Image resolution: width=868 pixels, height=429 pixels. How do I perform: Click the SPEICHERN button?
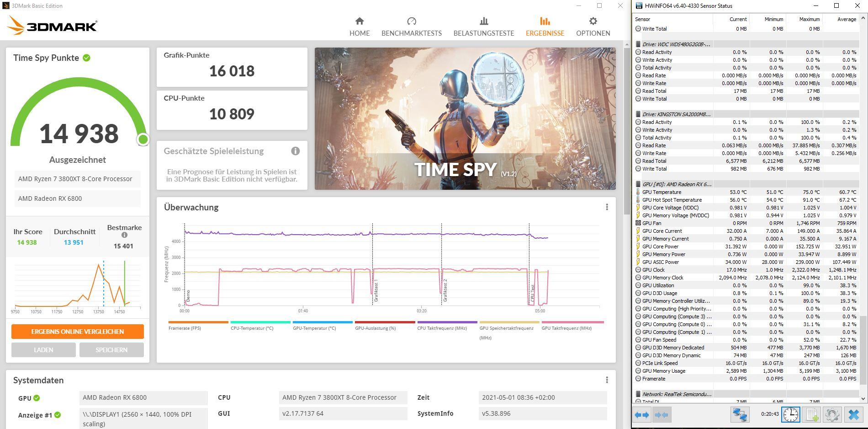[x=111, y=350]
